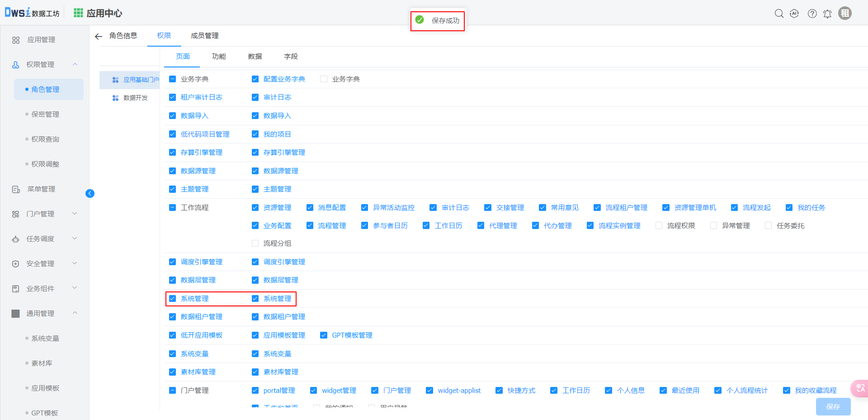Switch to the 成员管理 tab
868x420 pixels.
[x=204, y=36]
